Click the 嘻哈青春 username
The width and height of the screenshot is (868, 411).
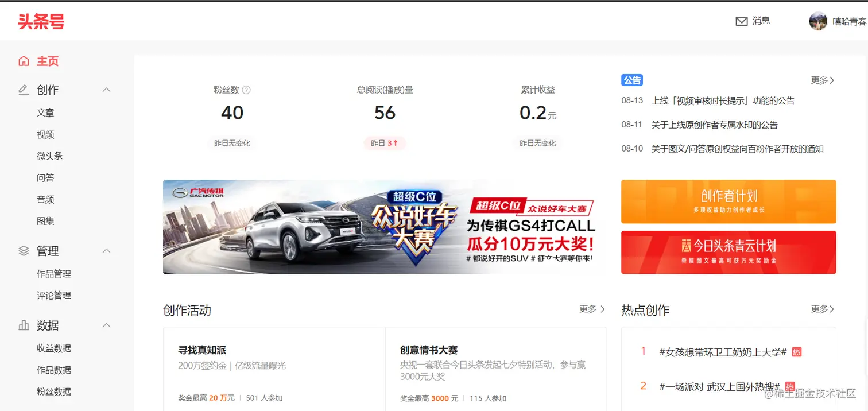coord(850,21)
